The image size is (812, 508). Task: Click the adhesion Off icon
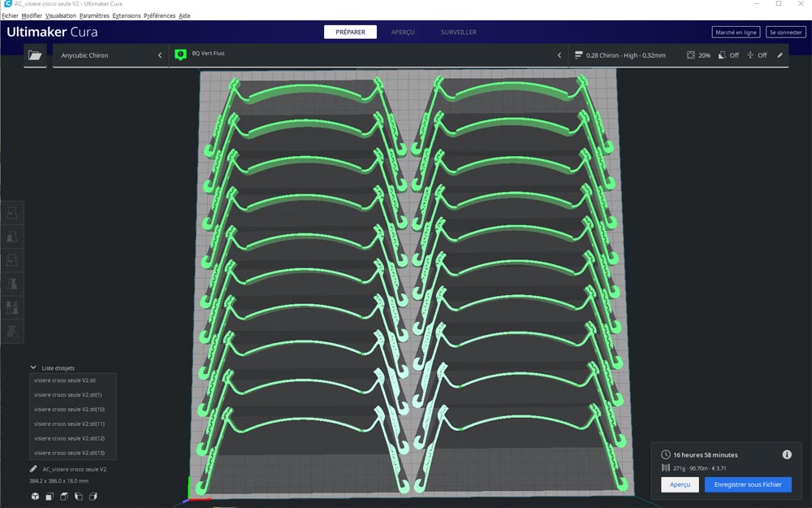(750, 55)
